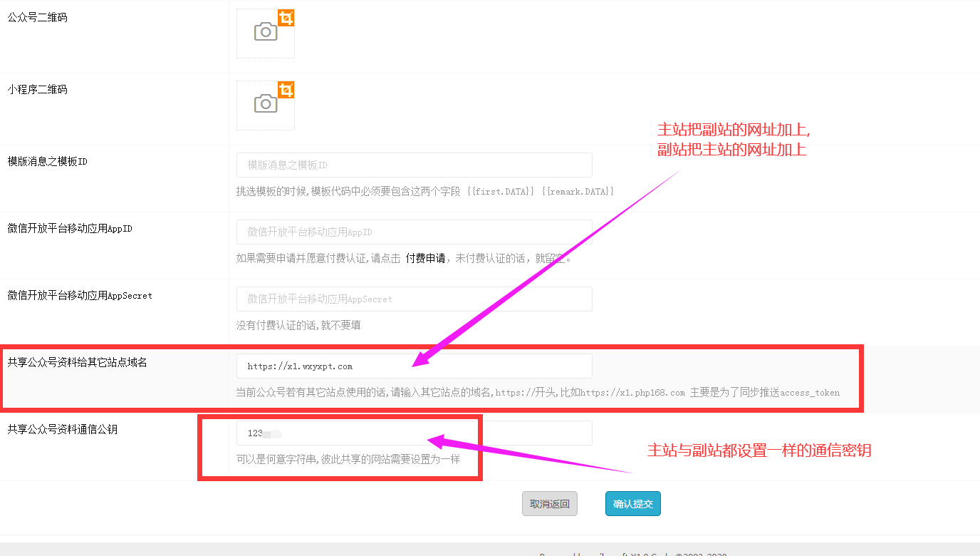Screen dimensions: 980x556
Task: Submit the form with 确认提交
Action: tap(633, 504)
